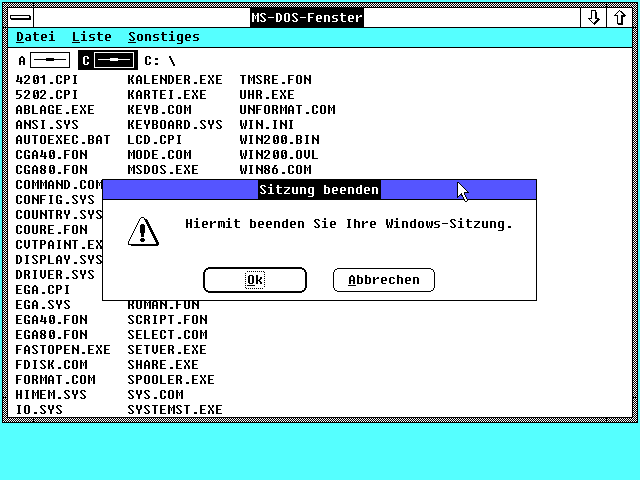
Task: Select file HIMEM.SYS
Action: 51,395
